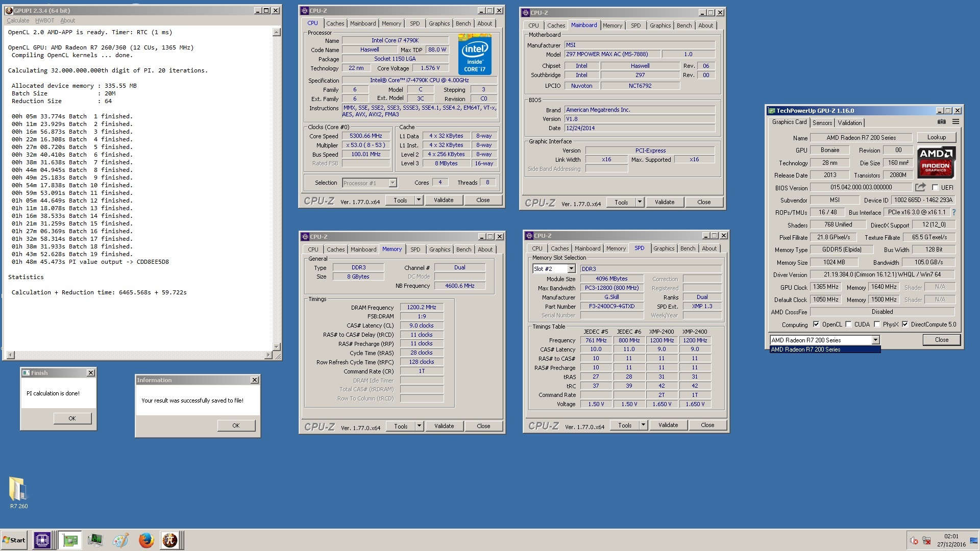Click the Intel Core i7 logo in CPU-Z
Screen dimensions: 980x551
click(475, 55)
